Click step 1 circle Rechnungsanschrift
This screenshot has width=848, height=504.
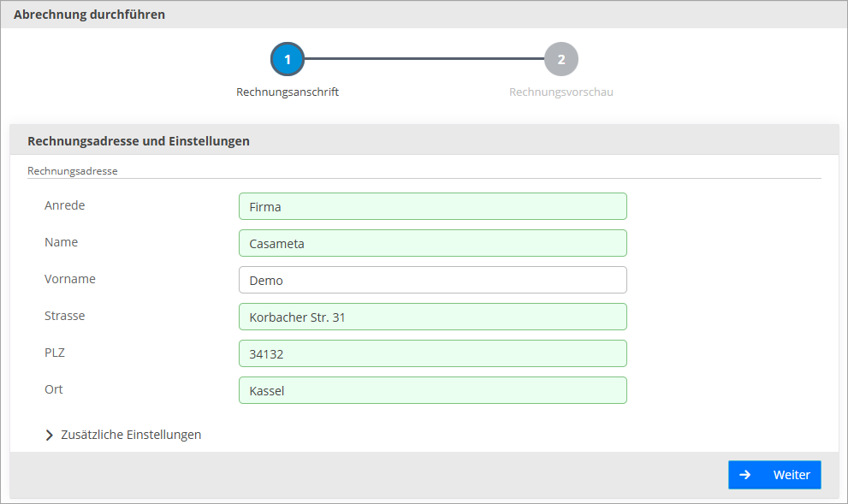[288, 59]
